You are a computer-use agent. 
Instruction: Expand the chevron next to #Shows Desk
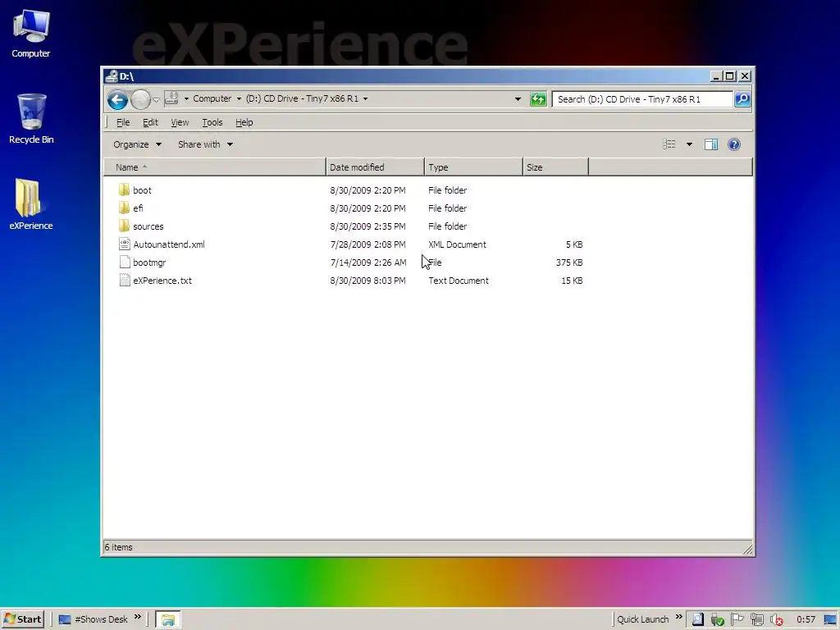coord(138,617)
